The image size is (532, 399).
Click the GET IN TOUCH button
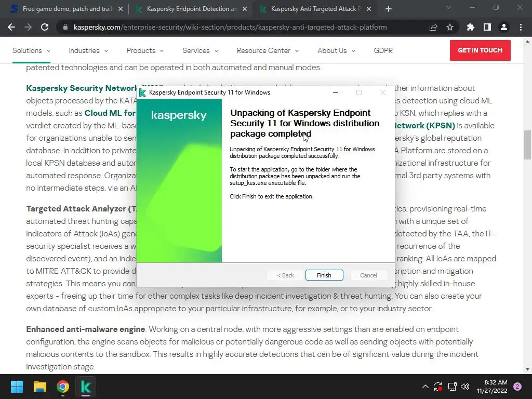coord(480,50)
